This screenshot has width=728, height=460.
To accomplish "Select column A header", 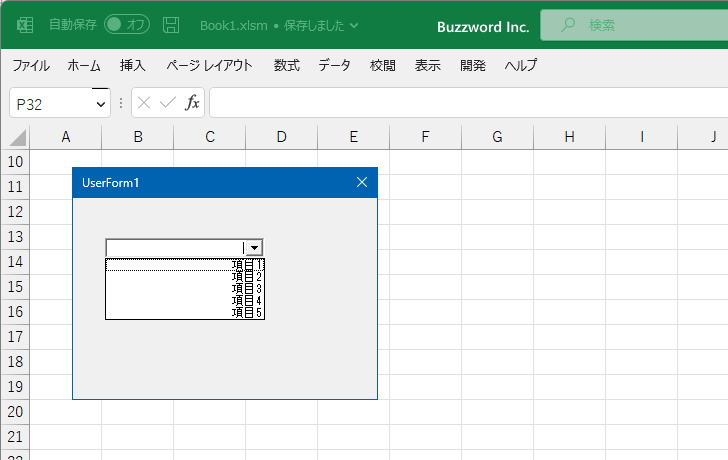I will (65, 137).
